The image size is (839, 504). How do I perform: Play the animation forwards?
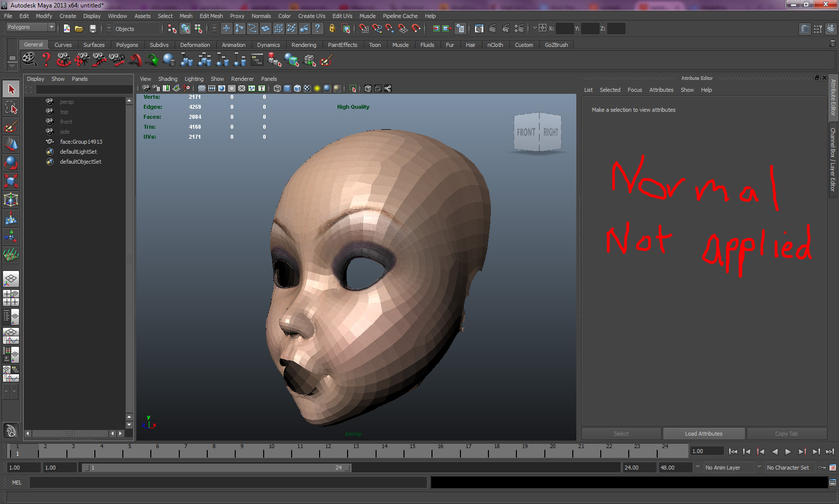tap(788, 452)
